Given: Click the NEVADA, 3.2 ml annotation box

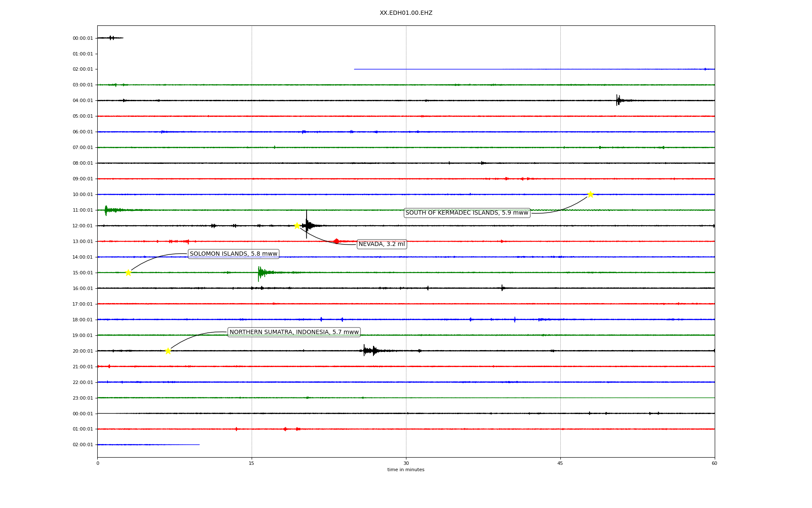Looking at the screenshot, I should pos(381,244).
